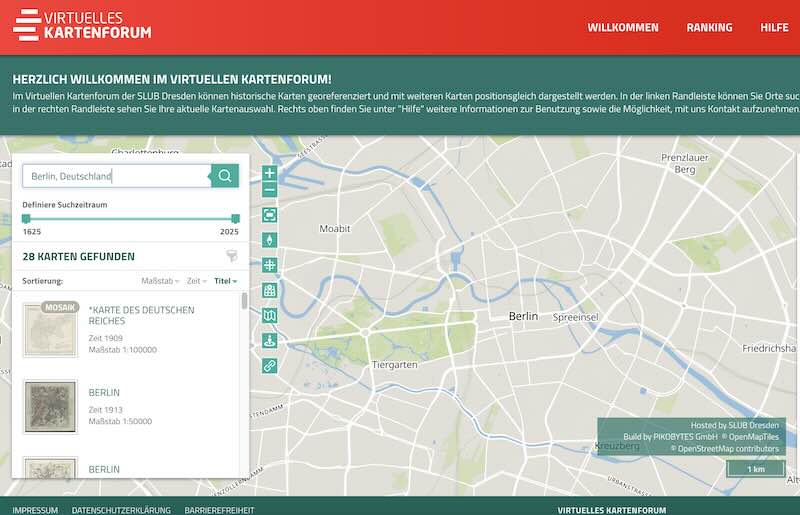Click 'Maßstab 1:50000' text

(120, 421)
